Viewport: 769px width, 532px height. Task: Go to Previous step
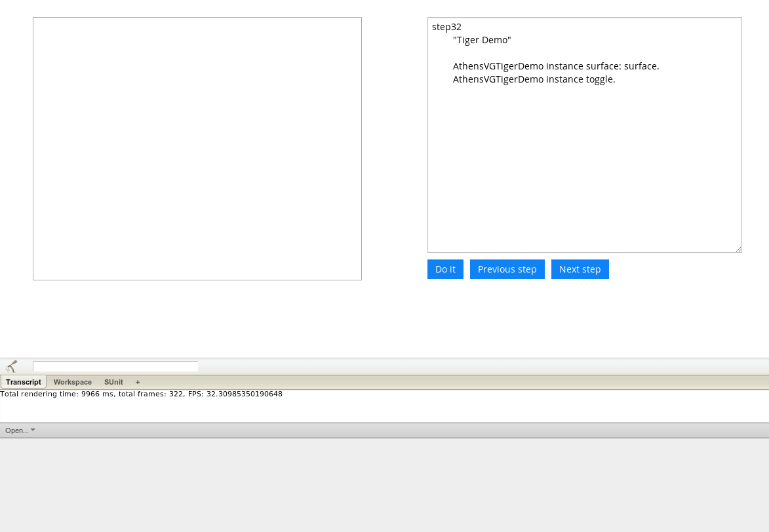pyautogui.click(x=507, y=269)
